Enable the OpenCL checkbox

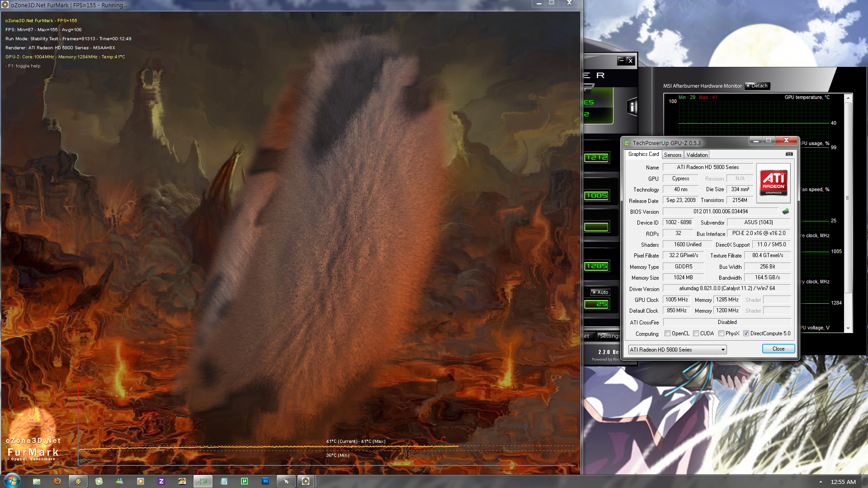(x=667, y=333)
